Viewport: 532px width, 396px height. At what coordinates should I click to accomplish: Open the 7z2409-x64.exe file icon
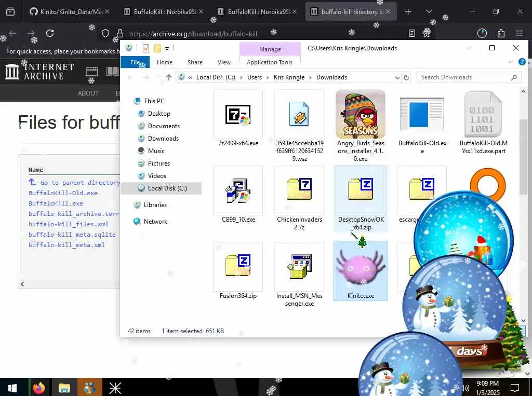tap(238, 115)
